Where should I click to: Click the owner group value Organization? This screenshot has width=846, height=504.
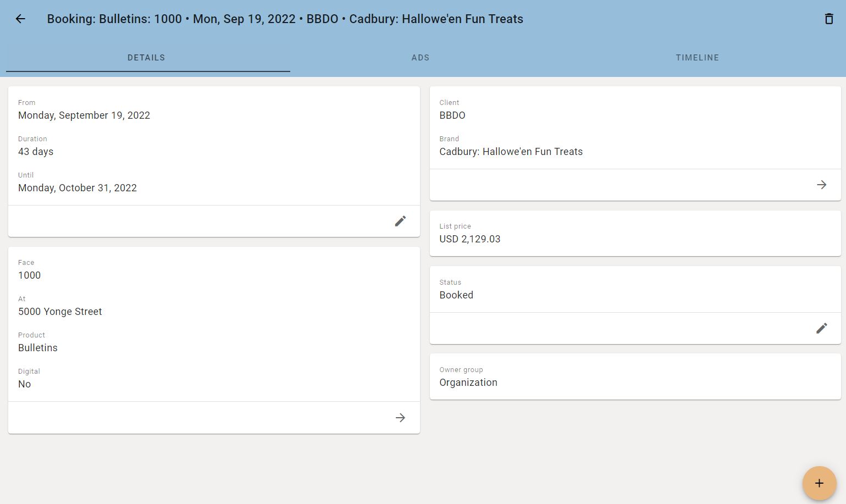click(468, 383)
